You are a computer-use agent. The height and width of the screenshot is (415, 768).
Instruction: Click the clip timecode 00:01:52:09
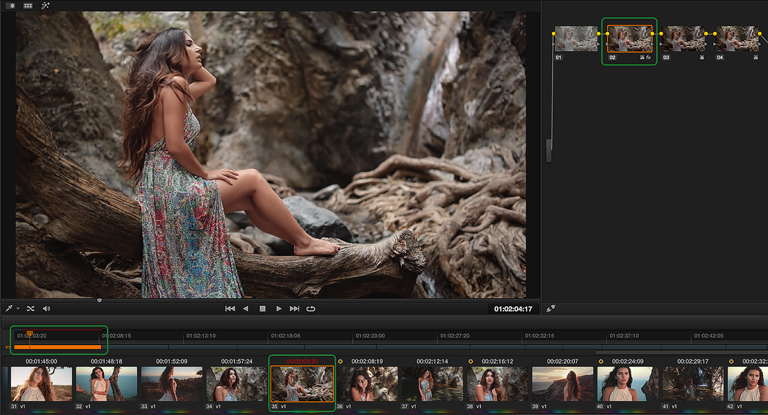coord(171,362)
